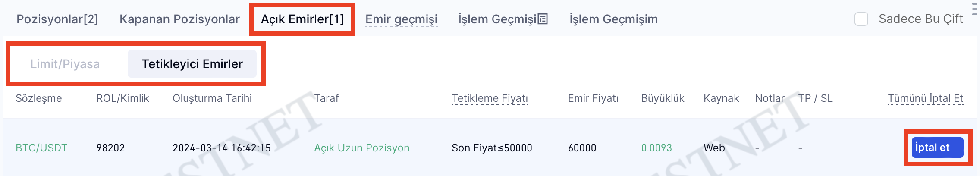Click the TP / SL column header
The height and width of the screenshot is (176, 980).
(x=815, y=98)
